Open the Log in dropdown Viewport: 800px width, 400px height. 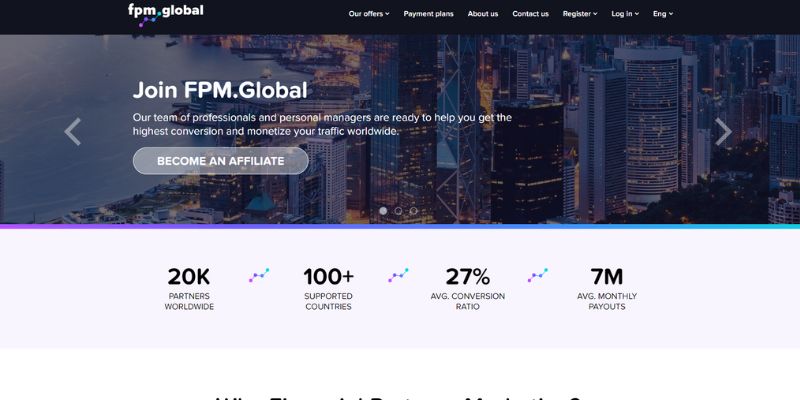coord(625,14)
